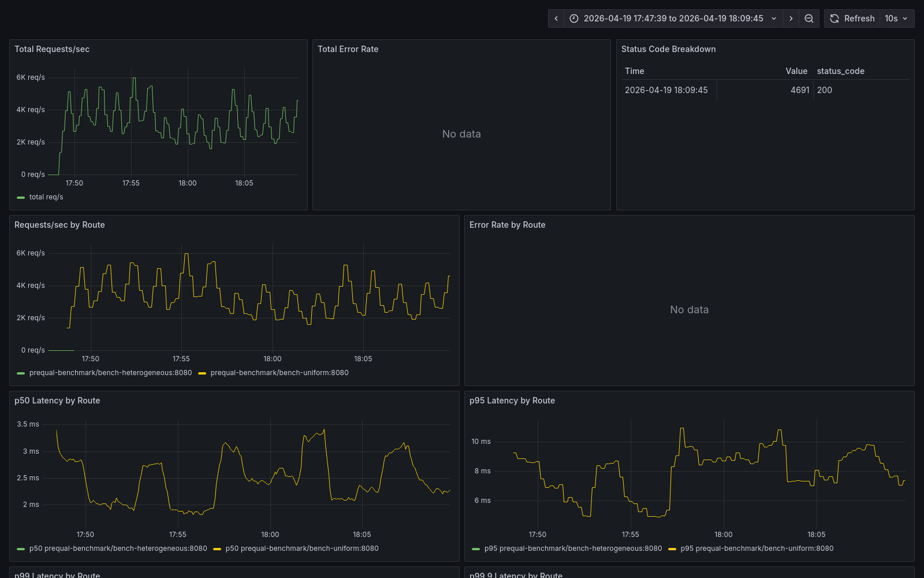Sort the breakdown table by the Value column
924x578 pixels.
[796, 71]
